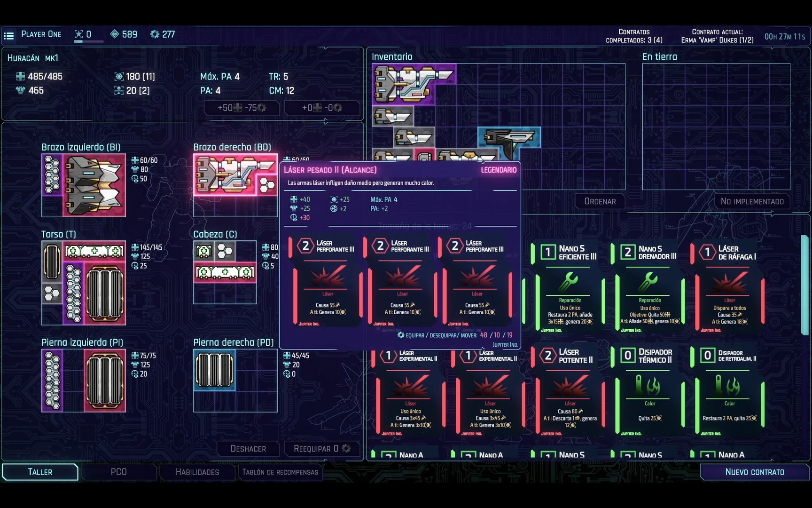
Task: Click the +50 -75 repair cost button
Action: tap(242, 108)
